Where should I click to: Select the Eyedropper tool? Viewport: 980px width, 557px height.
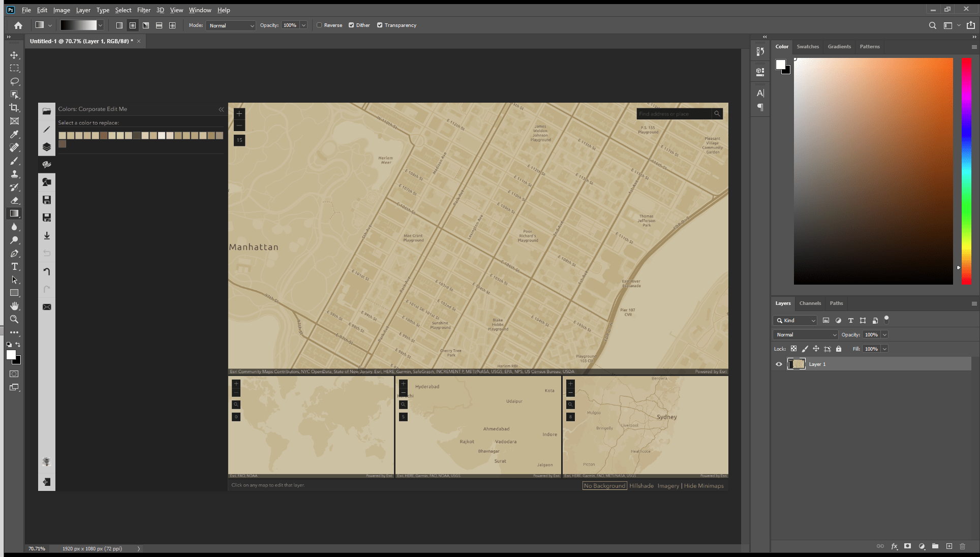[14, 134]
